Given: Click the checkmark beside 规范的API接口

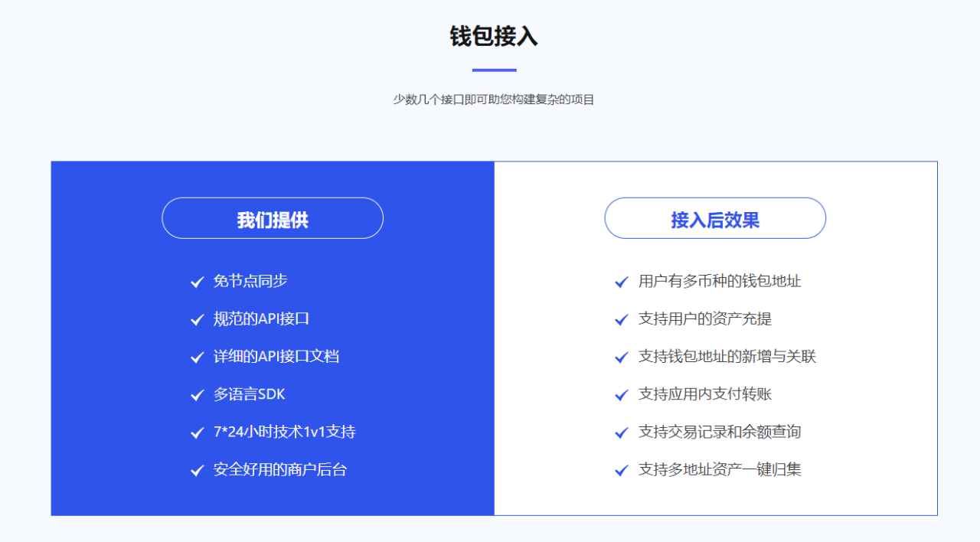Looking at the screenshot, I should coord(197,319).
